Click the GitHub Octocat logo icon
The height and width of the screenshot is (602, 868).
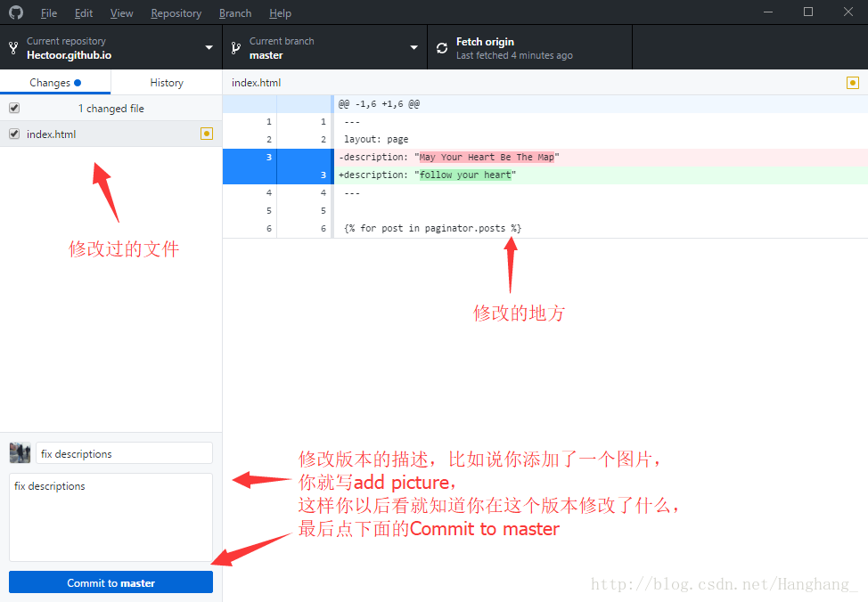[x=16, y=12]
